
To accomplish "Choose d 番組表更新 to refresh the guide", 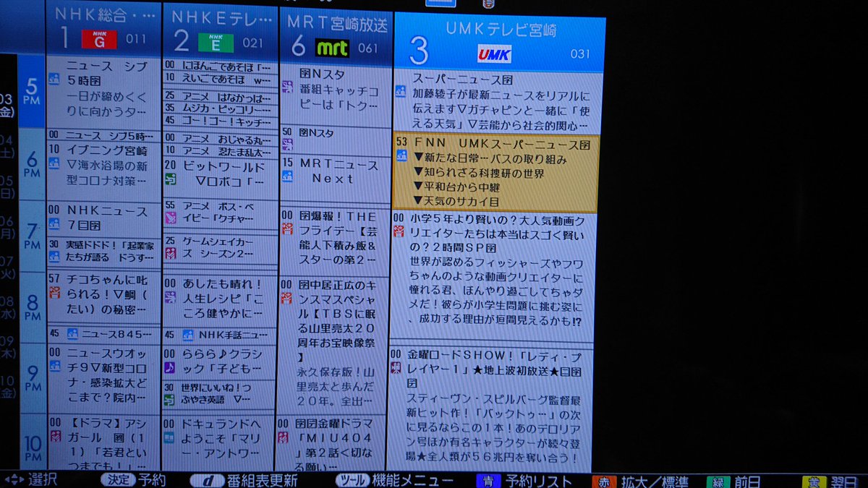I will 243,481.
